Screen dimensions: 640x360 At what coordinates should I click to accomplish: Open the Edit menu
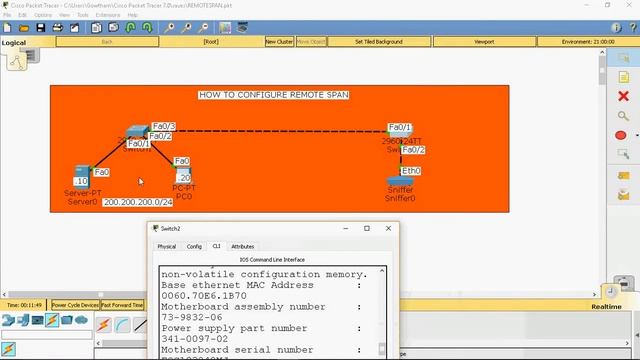coord(22,15)
